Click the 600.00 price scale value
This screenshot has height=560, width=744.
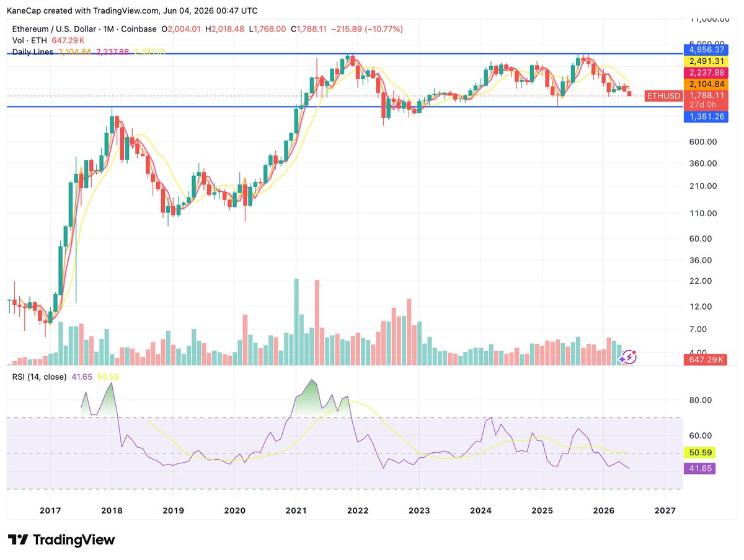704,142
